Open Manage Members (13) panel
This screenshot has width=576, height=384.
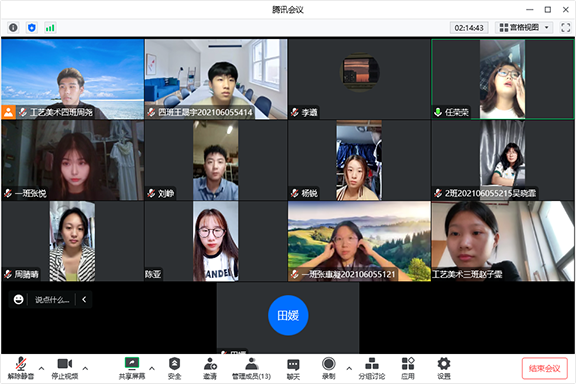tap(251, 369)
